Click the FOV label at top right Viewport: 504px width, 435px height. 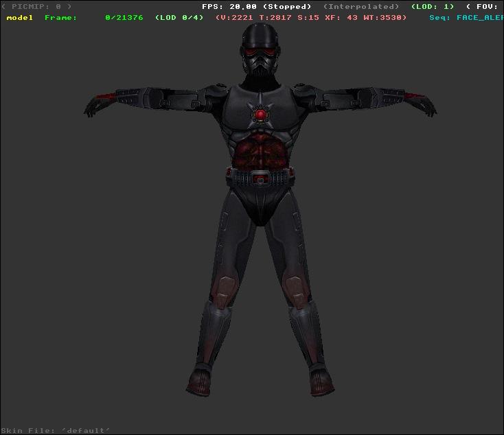[x=484, y=7]
